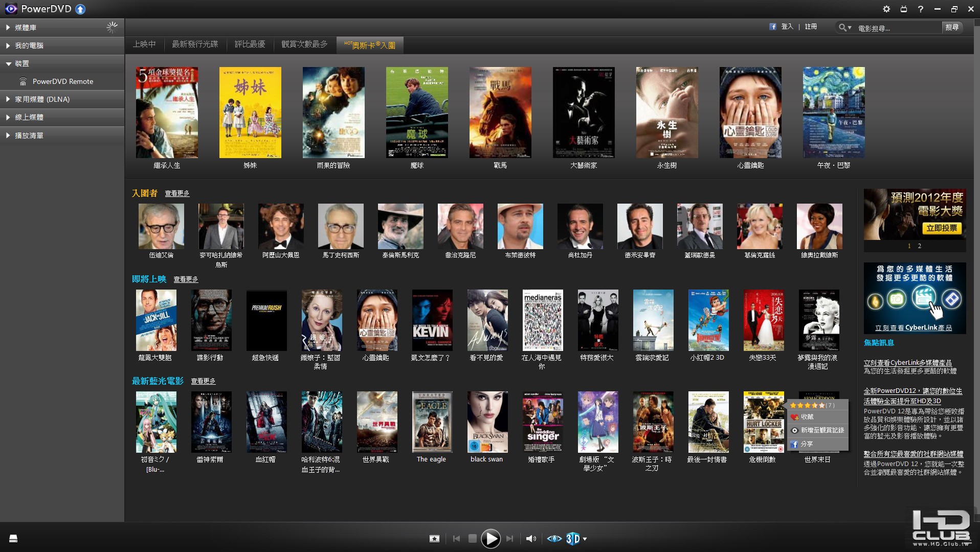Screen dimensions: 980x552
Task: Select 新增至觀賞記錄 in the popup
Action: click(x=821, y=430)
